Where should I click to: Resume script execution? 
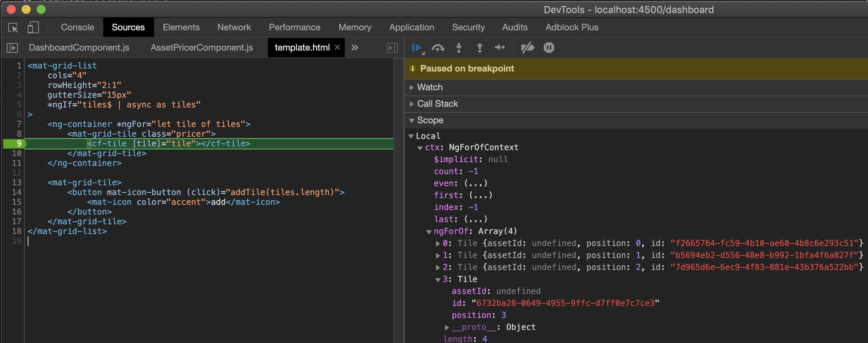click(x=416, y=48)
